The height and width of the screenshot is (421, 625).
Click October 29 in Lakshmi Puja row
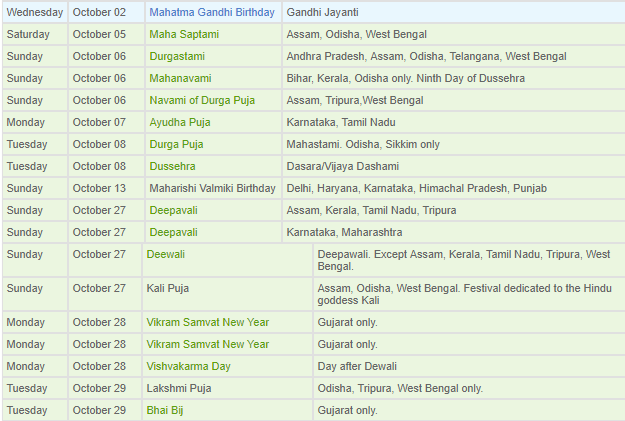click(x=105, y=388)
